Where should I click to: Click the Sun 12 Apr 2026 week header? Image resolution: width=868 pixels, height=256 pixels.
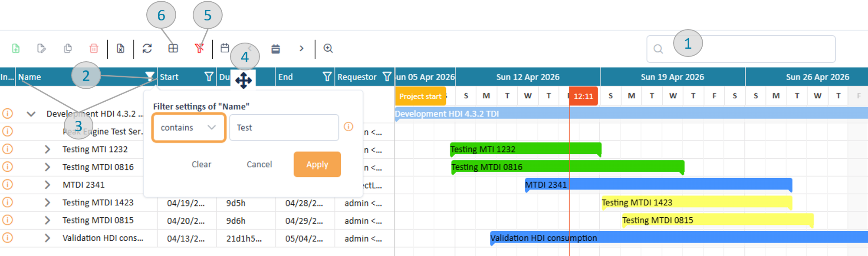528,77
